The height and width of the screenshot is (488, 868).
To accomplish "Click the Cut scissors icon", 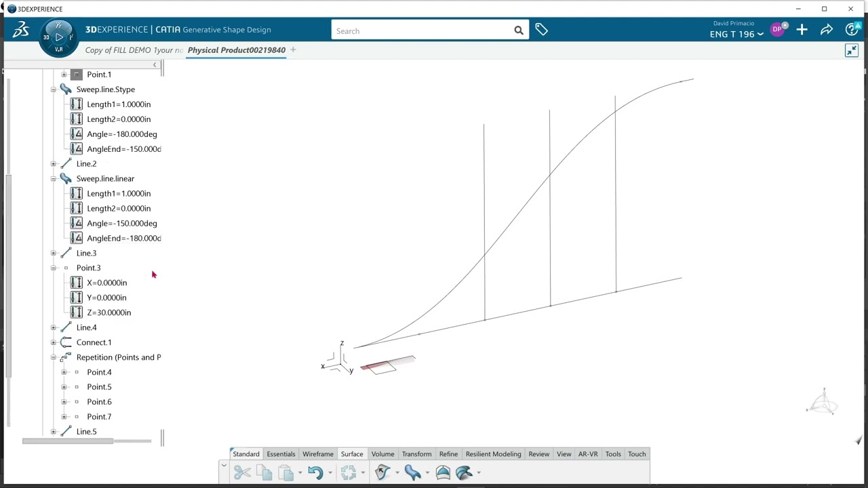I will [242, 472].
